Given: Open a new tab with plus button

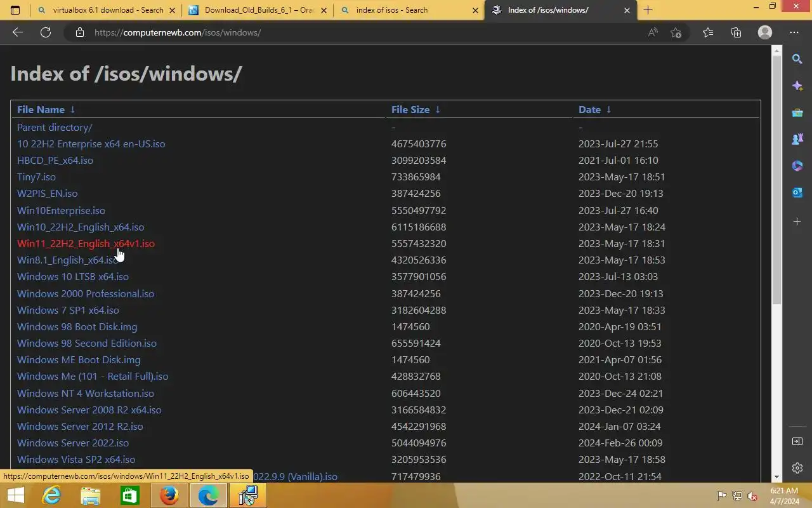Looking at the screenshot, I should point(648,10).
